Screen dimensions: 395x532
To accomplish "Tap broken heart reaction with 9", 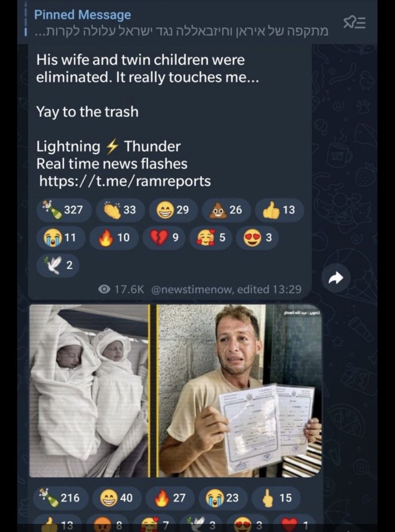I will click(163, 238).
